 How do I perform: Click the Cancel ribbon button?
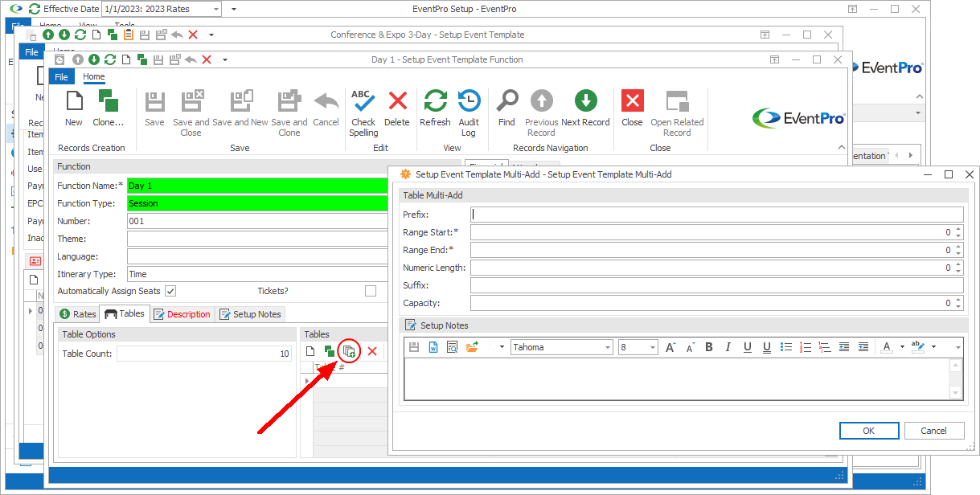[x=326, y=108]
